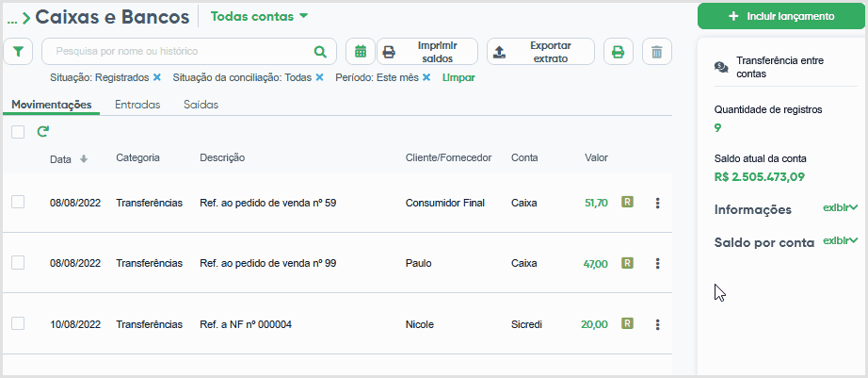The height and width of the screenshot is (378, 868).
Task: Open the Todas contas dropdown
Action: 259,17
